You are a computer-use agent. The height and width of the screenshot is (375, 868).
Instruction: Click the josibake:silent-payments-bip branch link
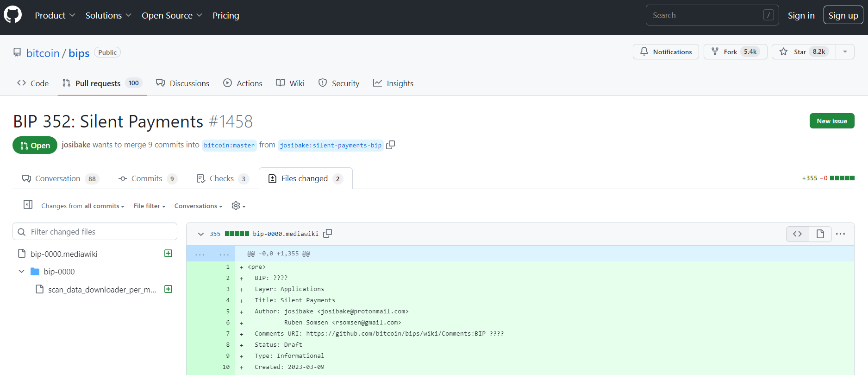click(x=331, y=145)
